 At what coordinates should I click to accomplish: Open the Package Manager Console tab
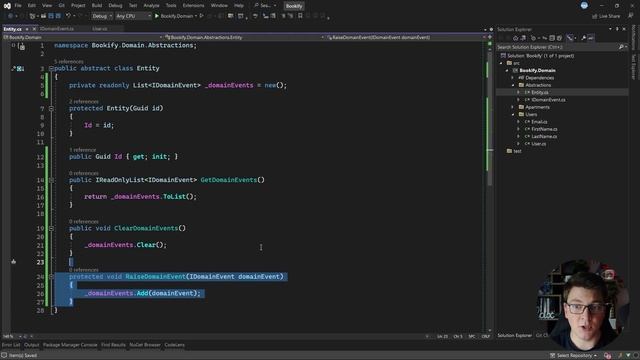(x=70, y=345)
